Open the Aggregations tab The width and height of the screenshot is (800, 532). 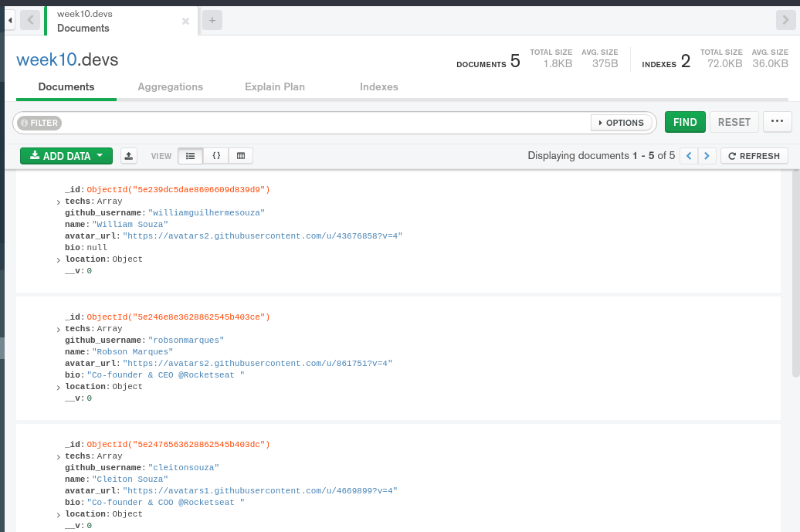coord(171,86)
